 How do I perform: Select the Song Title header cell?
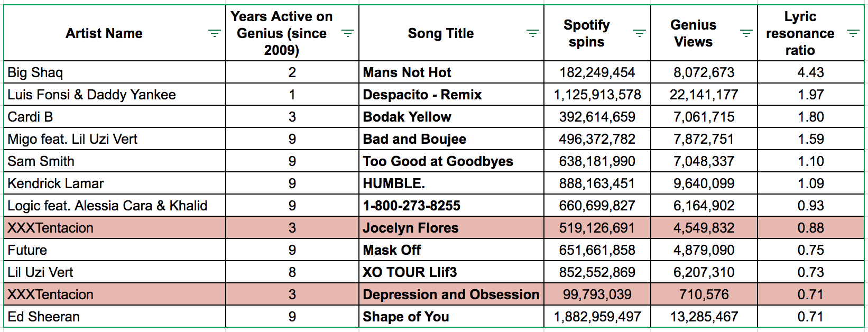[x=451, y=33]
